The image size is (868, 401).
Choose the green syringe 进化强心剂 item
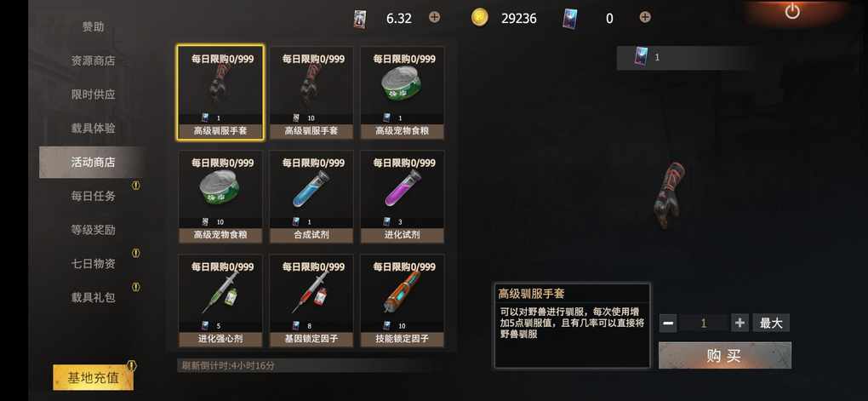point(220,301)
